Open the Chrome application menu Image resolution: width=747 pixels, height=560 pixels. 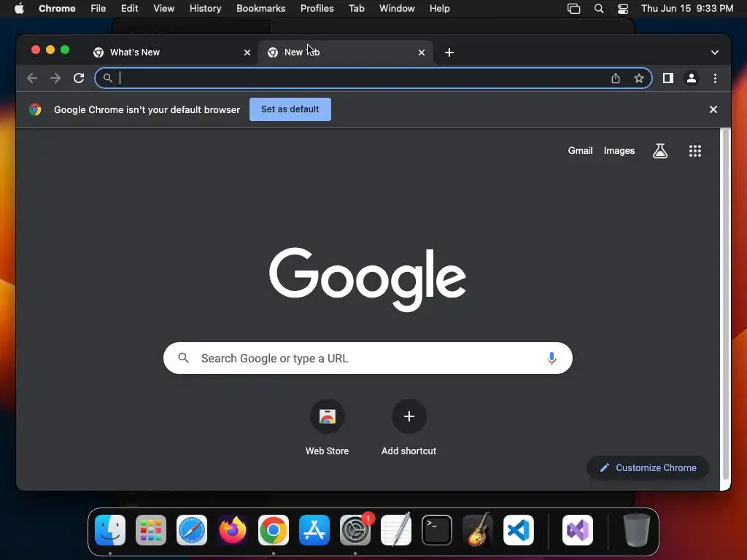[x=57, y=9]
